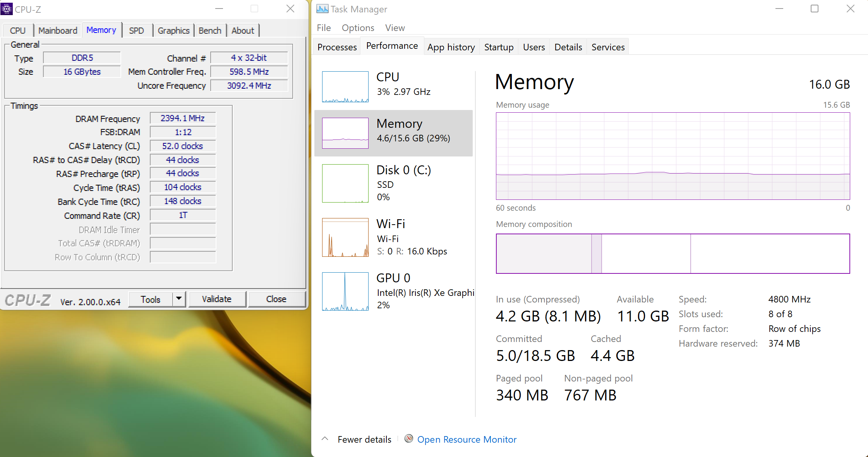Minimize the Task Manager window
Screen dimensions: 868x457
coord(779,9)
